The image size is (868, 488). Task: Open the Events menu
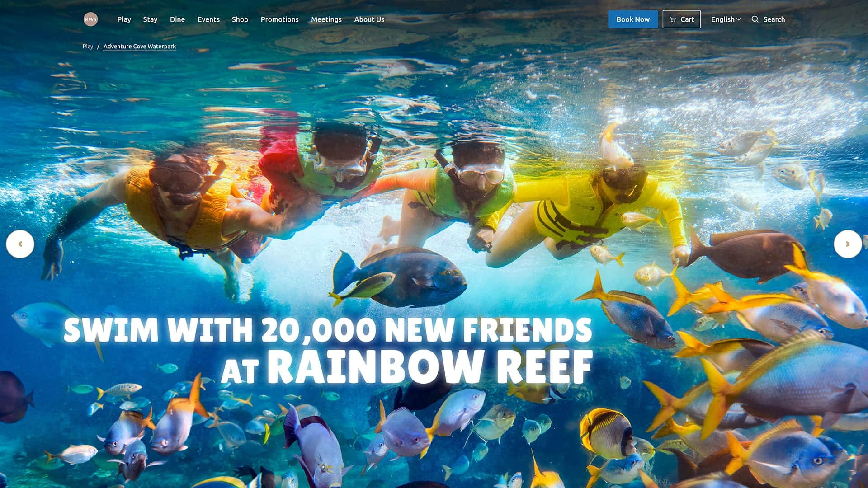(208, 19)
